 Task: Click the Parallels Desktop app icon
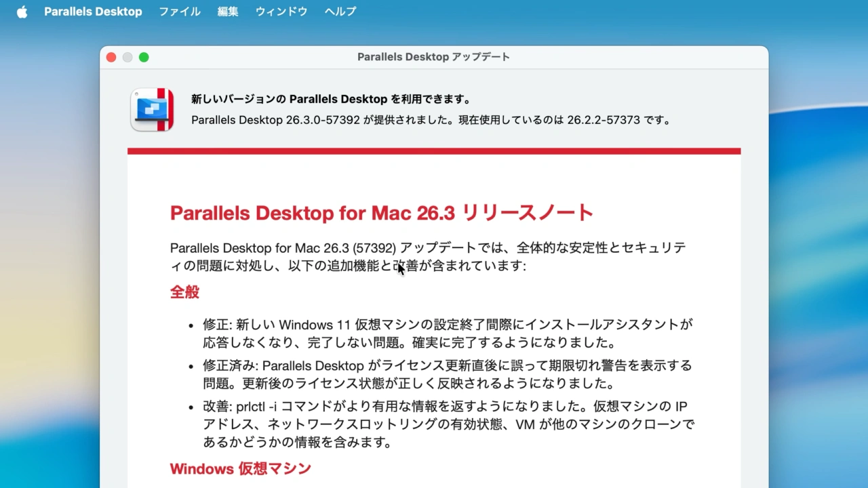point(152,110)
